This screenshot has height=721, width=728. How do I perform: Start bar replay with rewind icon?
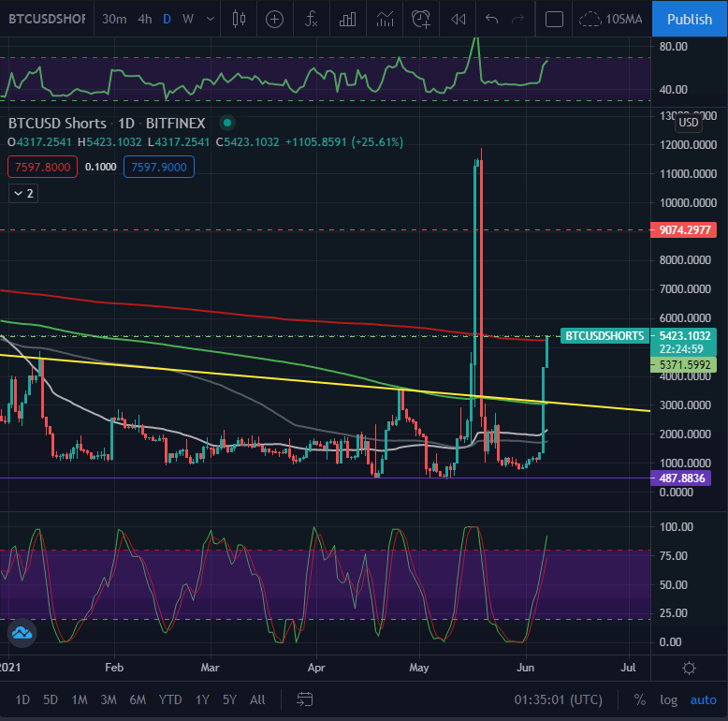click(459, 19)
